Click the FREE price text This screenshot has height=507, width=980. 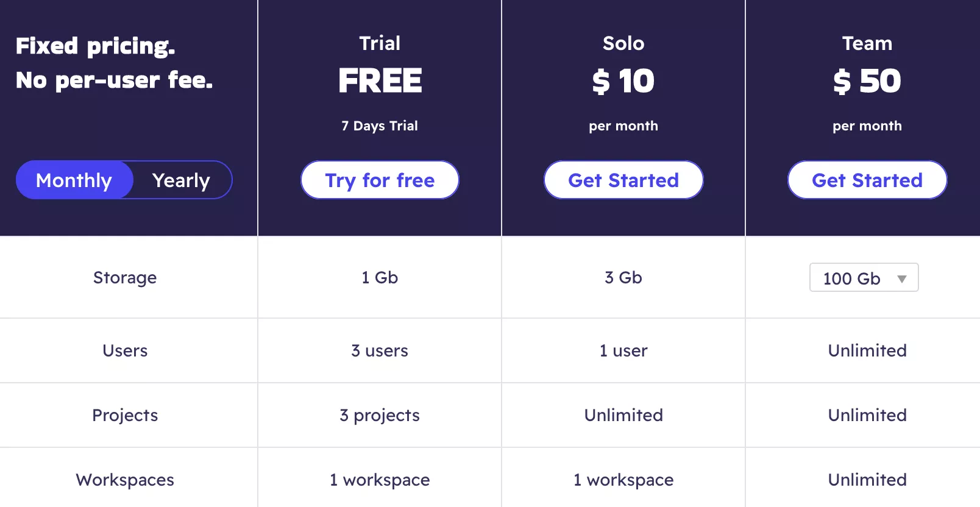point(380,80)
